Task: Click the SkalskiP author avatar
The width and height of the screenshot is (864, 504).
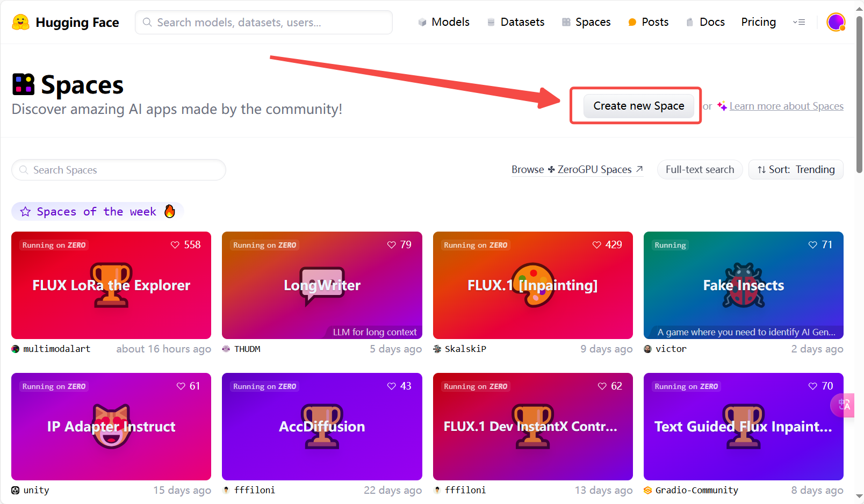Action: (x=437, y=349)
